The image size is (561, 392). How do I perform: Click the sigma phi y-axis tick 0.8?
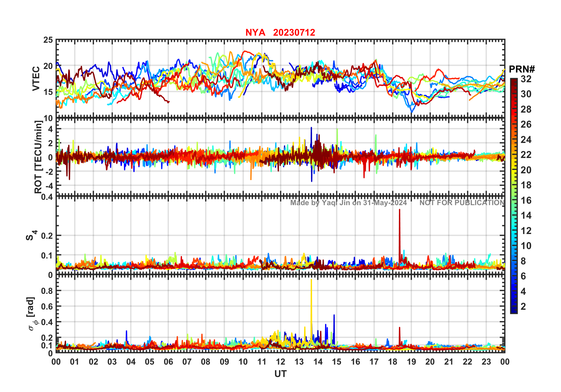(x=47, y=291)
